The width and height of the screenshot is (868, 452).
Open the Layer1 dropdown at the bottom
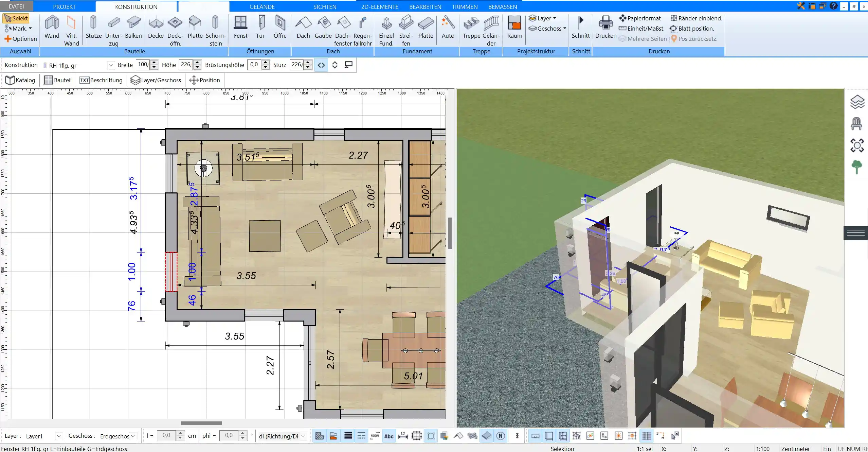[59, 436]
